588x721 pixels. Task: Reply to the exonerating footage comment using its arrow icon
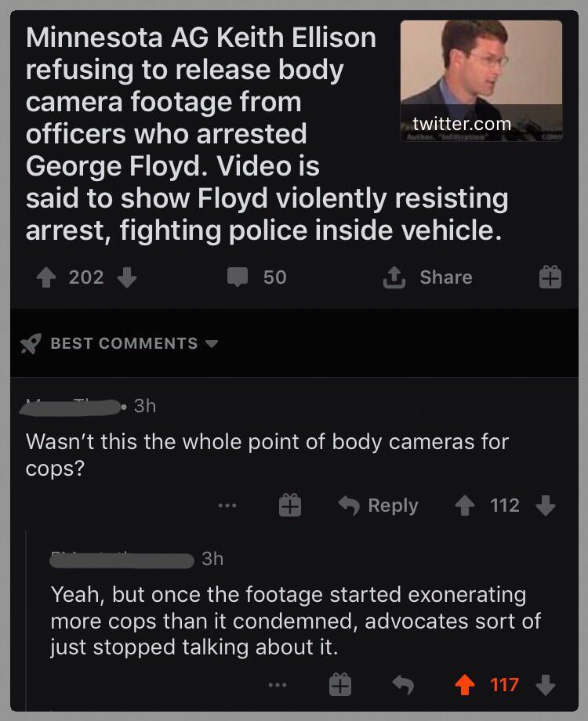[403, 685]
